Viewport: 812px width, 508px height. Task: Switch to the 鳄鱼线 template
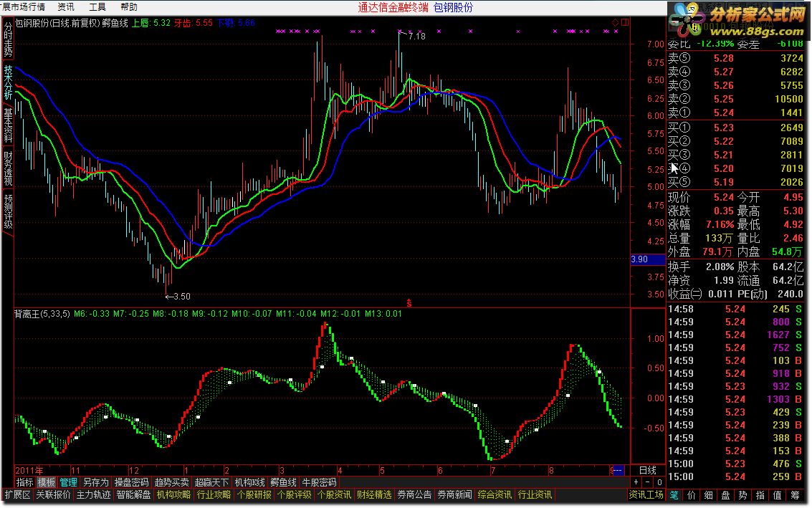click(x=284, y=482)
